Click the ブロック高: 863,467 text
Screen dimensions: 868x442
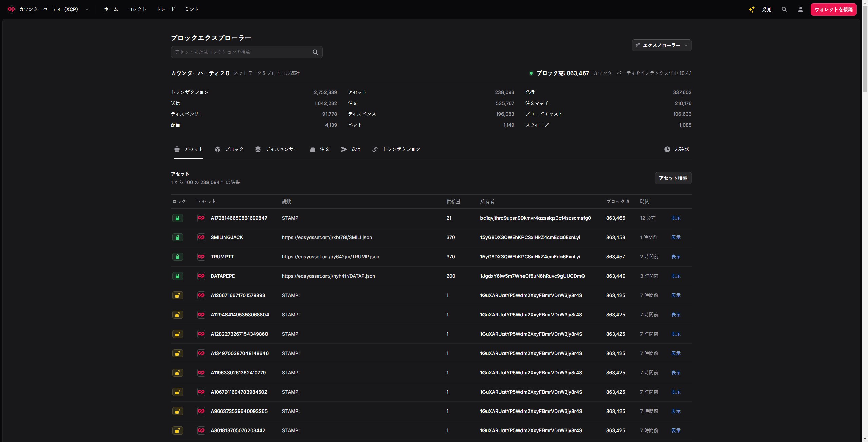(563, 73)
